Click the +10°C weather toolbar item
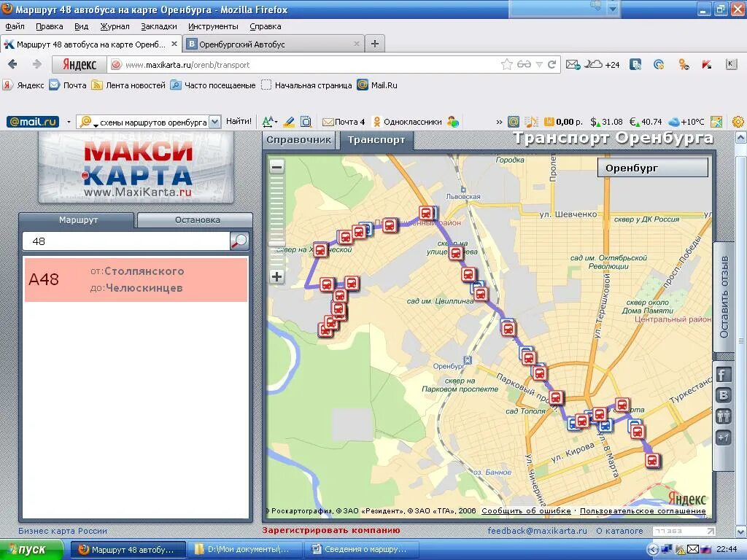 tap(686, 122)
